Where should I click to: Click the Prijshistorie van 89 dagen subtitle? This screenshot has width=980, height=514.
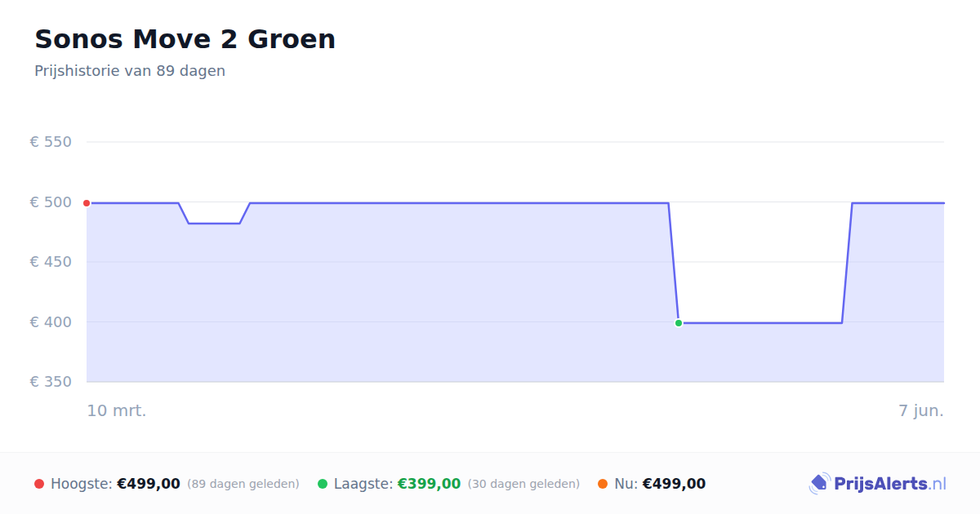point(130,71)
